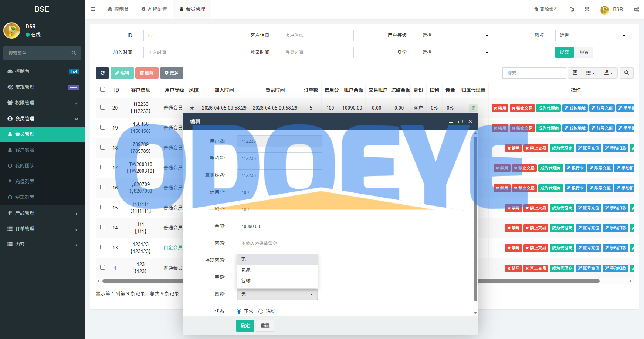644x339 pixels.
Task: Tick checkbox for row ID 1
Action: (103, 268)
